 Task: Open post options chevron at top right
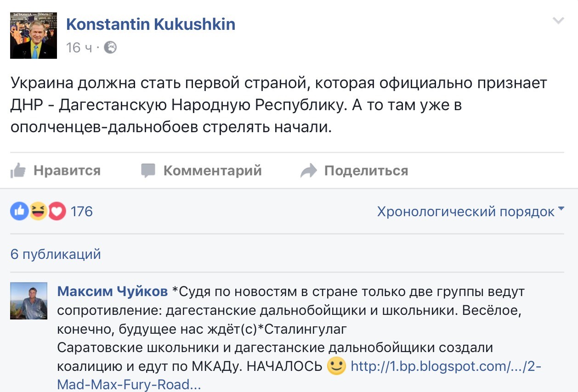coord(558,21)
